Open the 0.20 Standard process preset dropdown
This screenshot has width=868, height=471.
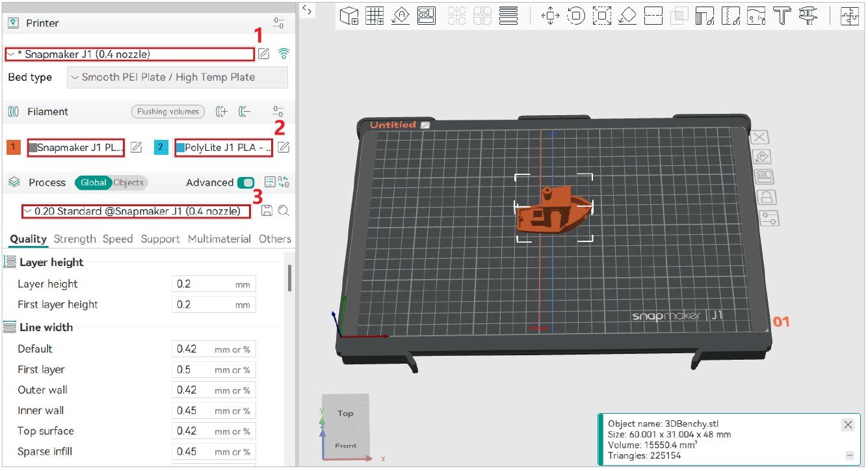click(x=135, y=211)
